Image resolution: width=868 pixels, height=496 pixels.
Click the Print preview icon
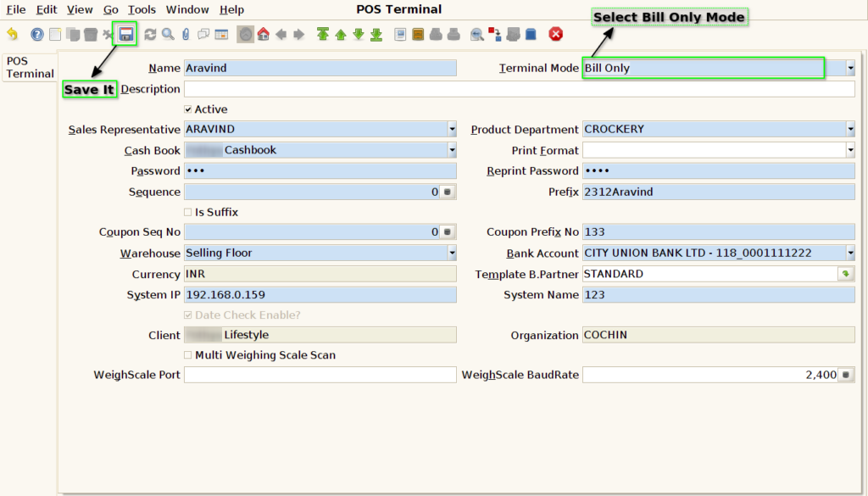click(436, 34)
